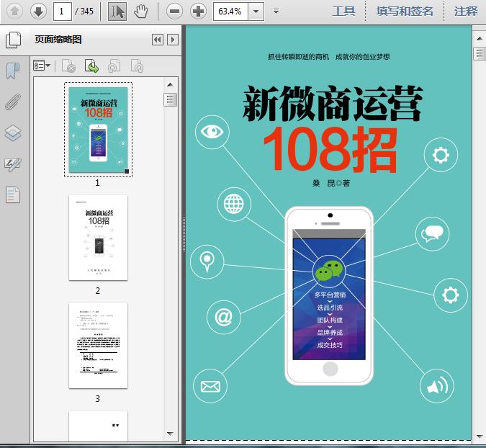The image size is (486, 448).
Task: Click the author line 桑 昆 著
Action: tap(331, 183)
